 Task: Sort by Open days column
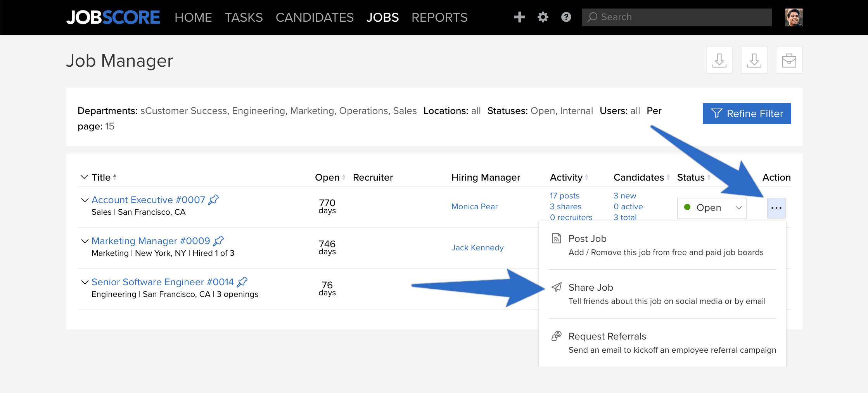[330, 178]
